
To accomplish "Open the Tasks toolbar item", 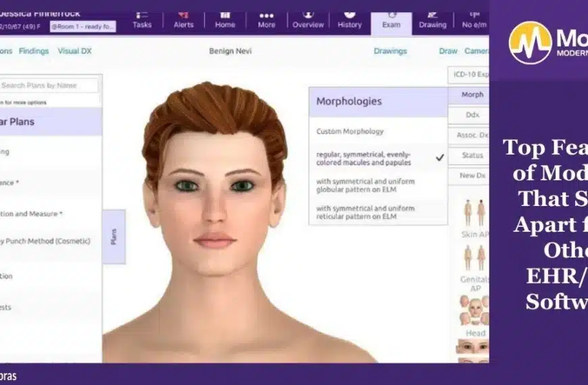I will click(x=142, y=21).
